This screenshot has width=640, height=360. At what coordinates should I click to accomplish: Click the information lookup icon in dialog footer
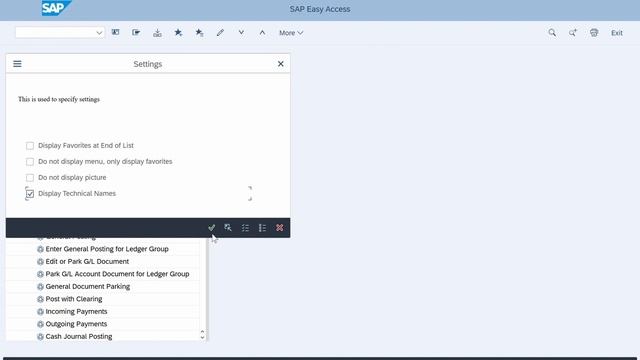coord(228,228)
